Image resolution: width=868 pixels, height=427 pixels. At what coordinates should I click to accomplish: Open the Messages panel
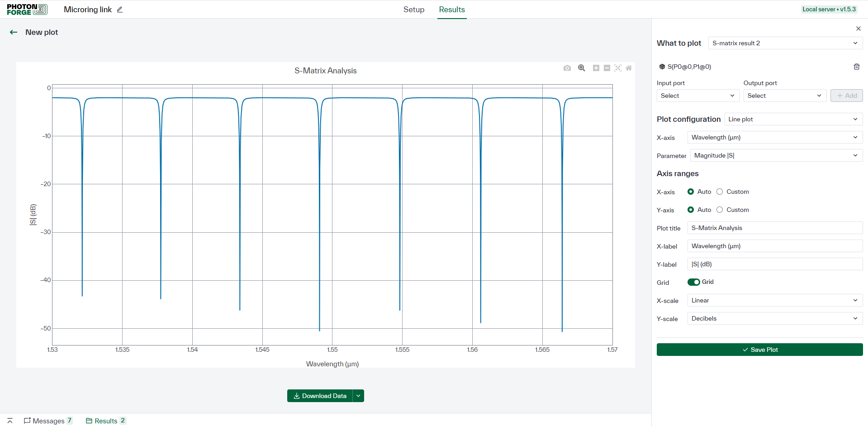pyautogui.click(x=48, y=421)
